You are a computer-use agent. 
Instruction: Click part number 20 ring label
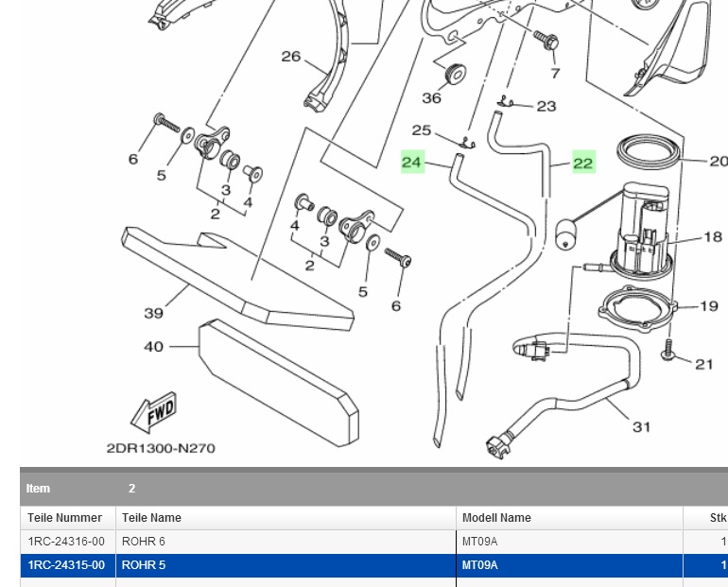719,162
